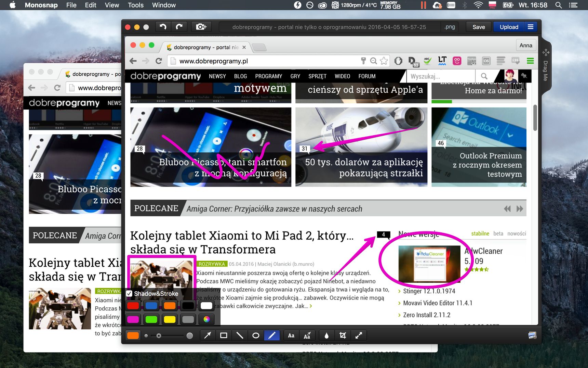The height and width of the screenshot is (368, 588).
Task: Click the Upload button
Action: [x=509, y=27]
